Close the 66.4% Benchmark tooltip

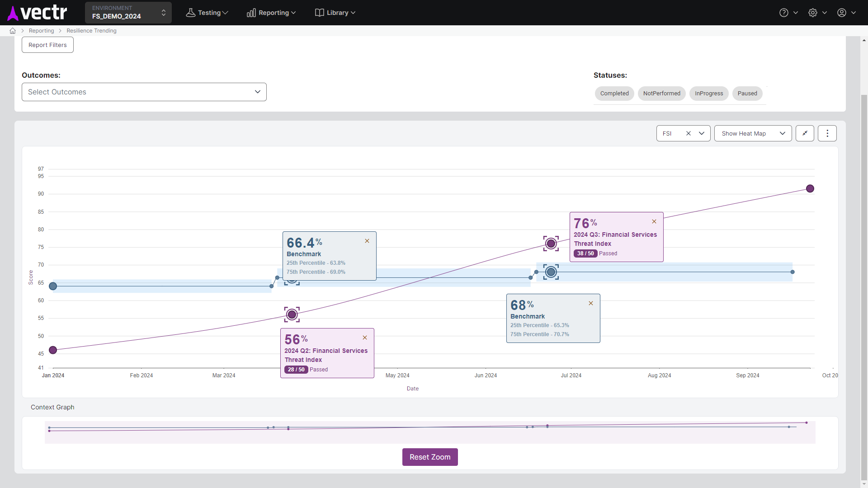pyautogui.click(x=367, y=241)
